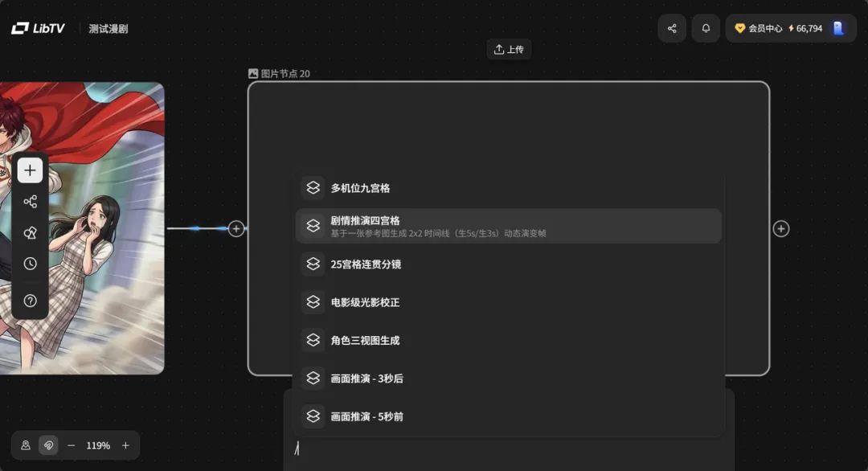Click the 66,794 credits balance

[805, 28]
